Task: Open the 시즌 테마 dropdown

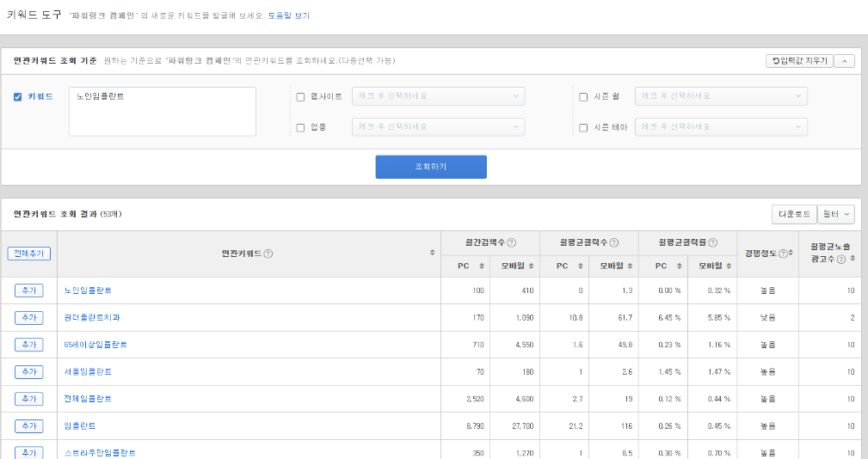Action: (x=721, y=127)
